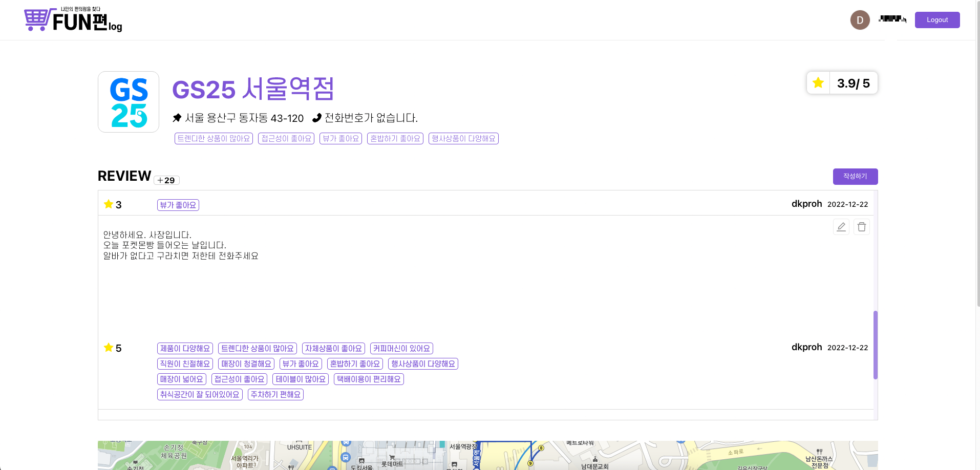Edit the review using the pencil icon

pyautogui.click(x=841, y=227)
